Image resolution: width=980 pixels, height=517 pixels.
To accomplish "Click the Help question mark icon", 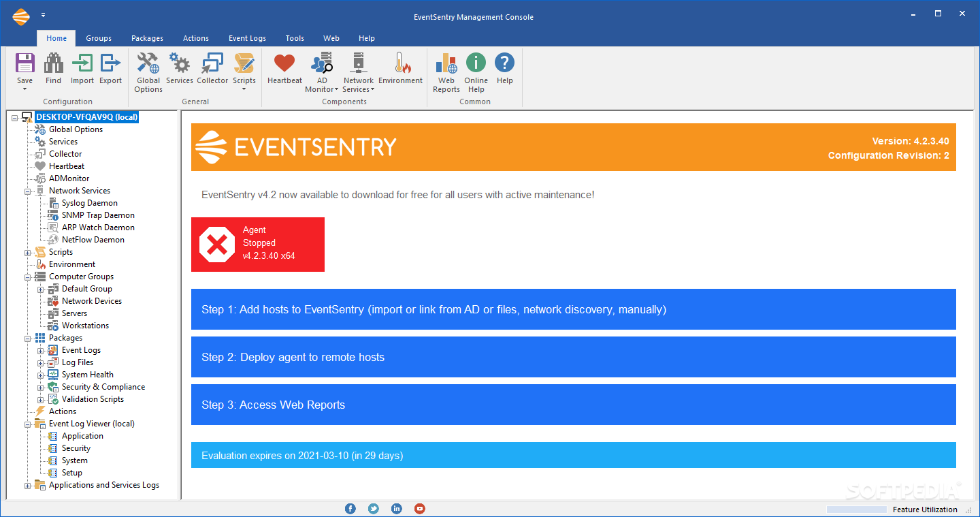I will [x=504, y=63].
